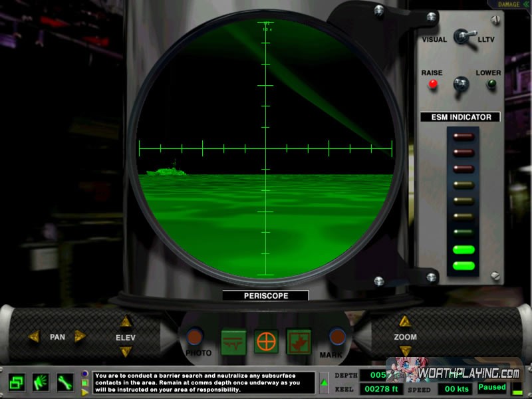Click the green sonar ping icon
The height and width of the screenshot is (399, 532).
pyautogui.click(x=41, y=382)
